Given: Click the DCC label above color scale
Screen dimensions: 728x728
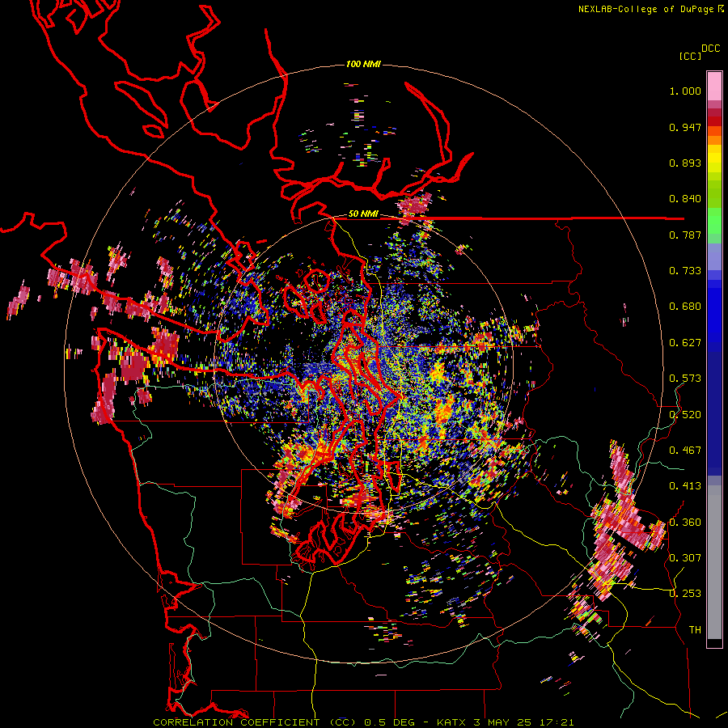Looking at the screenshot, I should pos(710,49).
